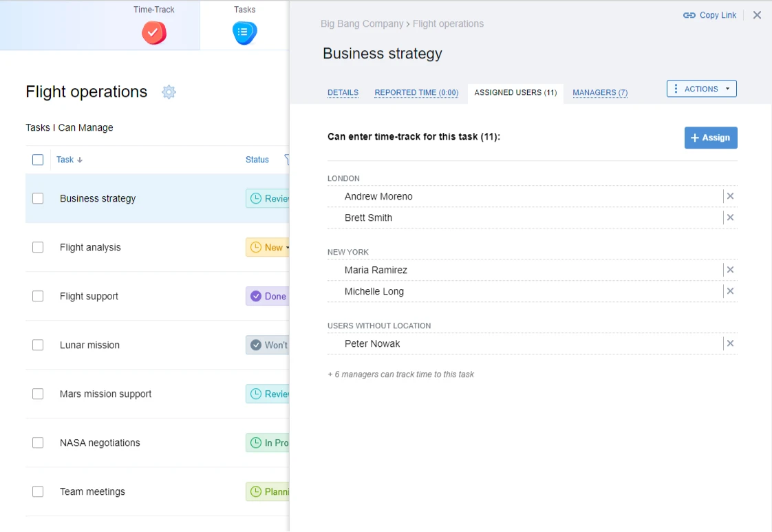
Task: Switch to the Details tab
Action: click(343, 93)
